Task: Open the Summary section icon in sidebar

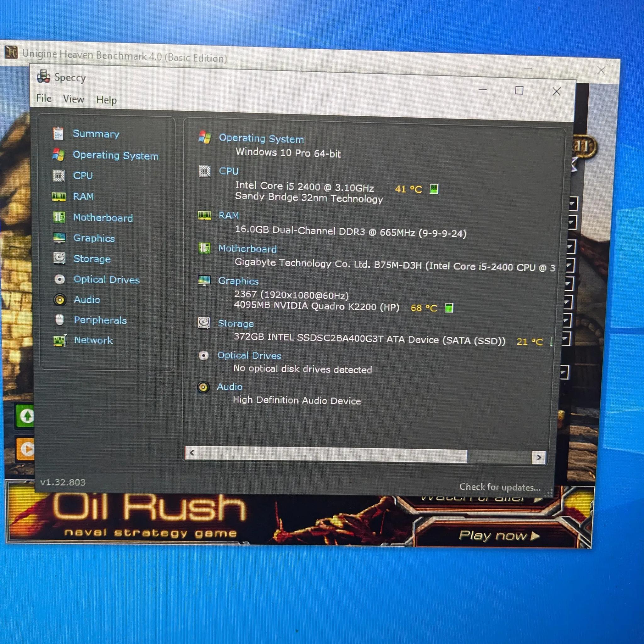Action: (58, 133)
